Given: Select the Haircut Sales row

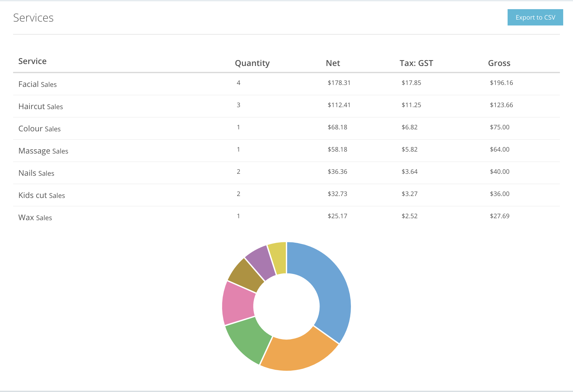Looking at the screenshot, I should pos(41,106).
